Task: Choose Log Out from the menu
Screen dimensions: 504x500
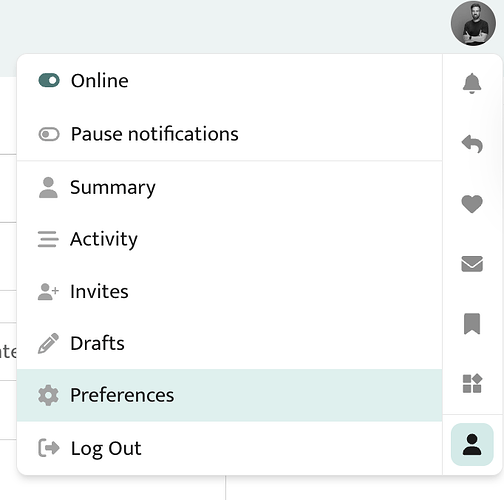Action: [230, 448]
